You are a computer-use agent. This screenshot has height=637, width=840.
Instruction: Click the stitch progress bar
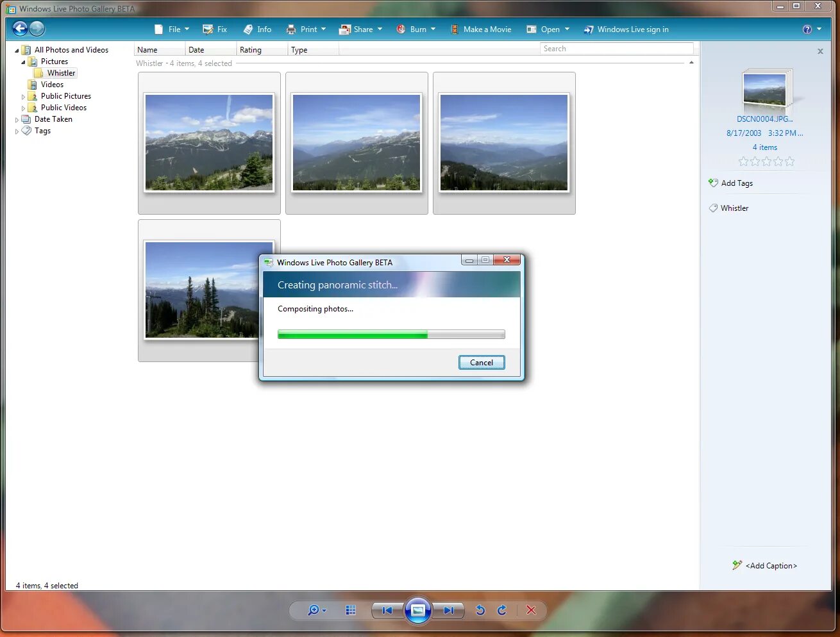point(391,335)
